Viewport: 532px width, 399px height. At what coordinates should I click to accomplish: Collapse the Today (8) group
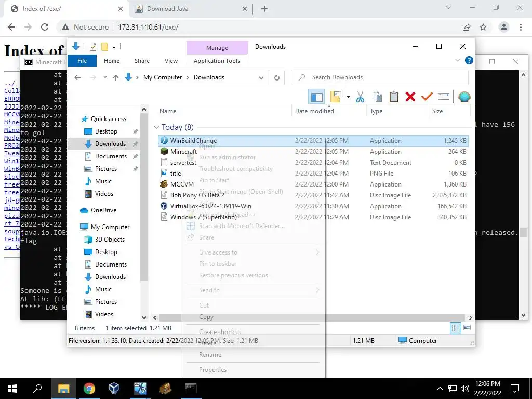click(156, 127)
